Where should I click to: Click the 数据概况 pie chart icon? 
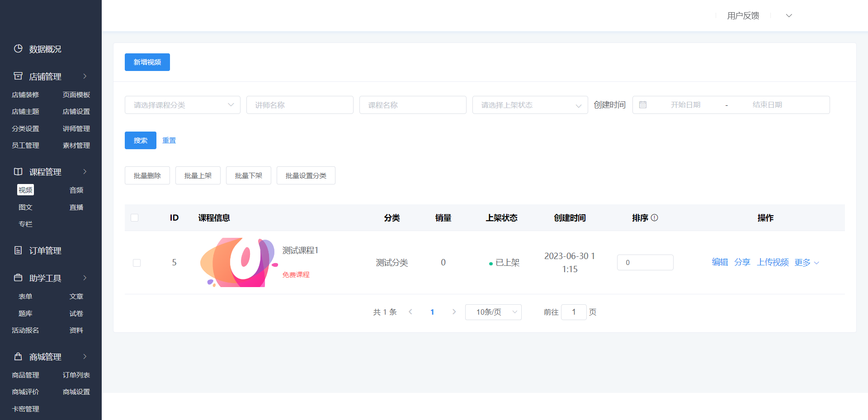point(18,49)
